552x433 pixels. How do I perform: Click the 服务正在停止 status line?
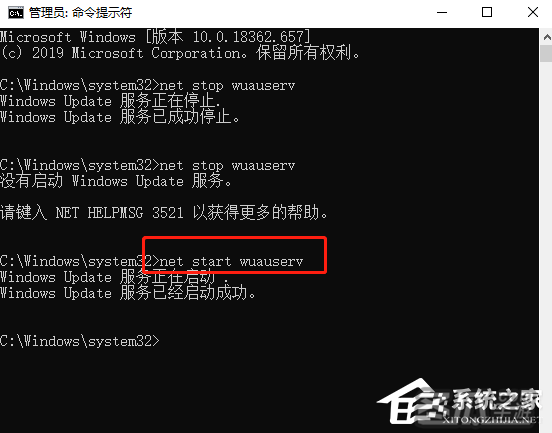tap(110, 101)
